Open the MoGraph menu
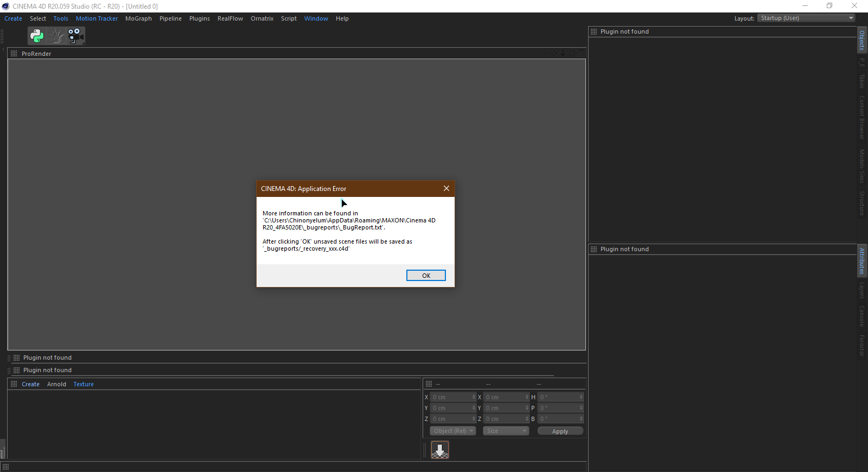 138,18
